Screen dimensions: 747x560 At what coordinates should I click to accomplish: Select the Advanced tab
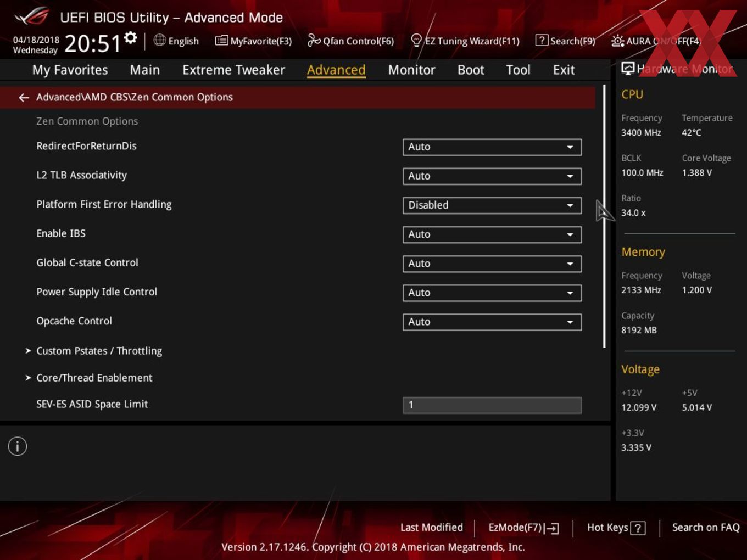pyautogui.click(x=336, y=70)
